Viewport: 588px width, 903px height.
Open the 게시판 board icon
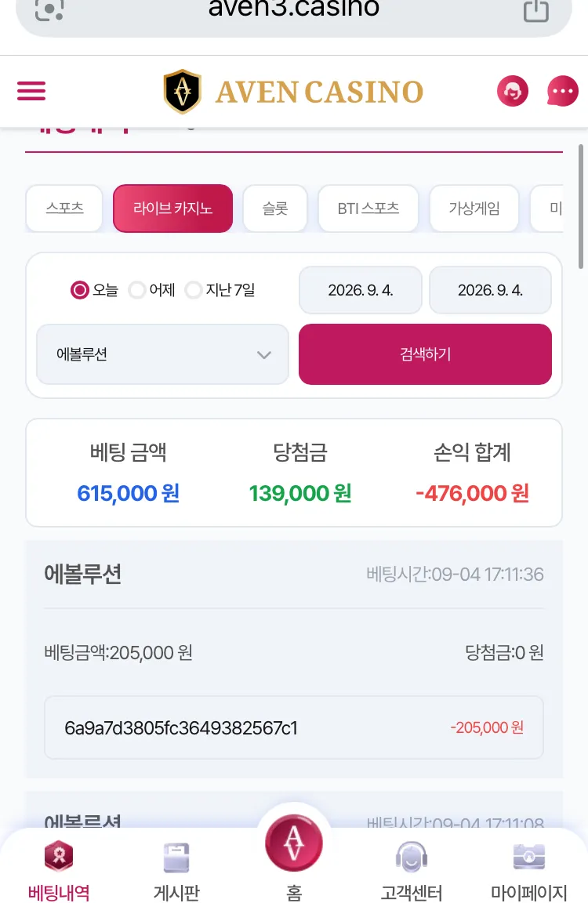click(176, 858)
